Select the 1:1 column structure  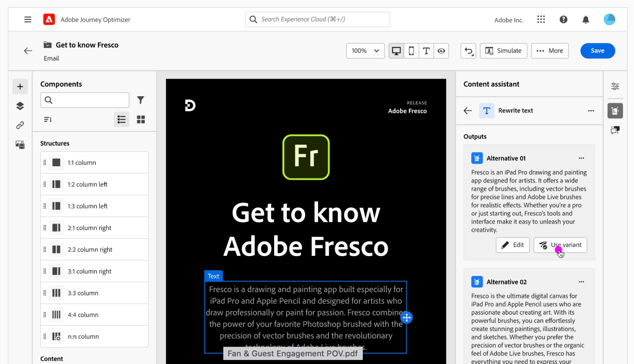pos(94,162)
